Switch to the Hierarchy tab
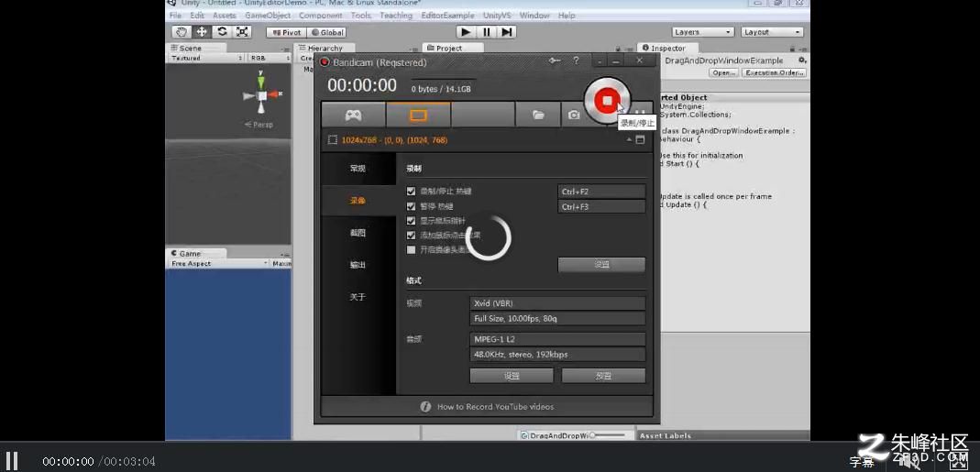Screen dimensions: 980x472 coord(325,49)
